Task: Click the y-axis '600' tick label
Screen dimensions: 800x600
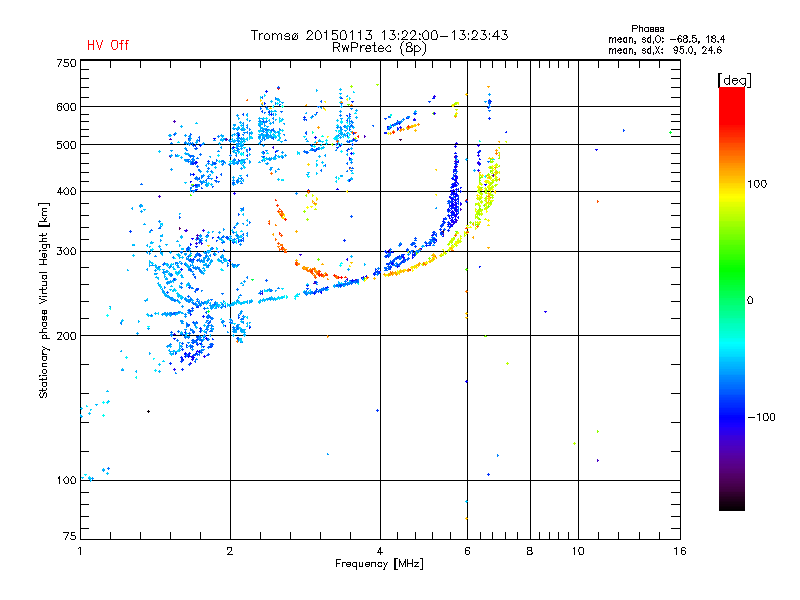Action: pyautogui.click(x=66, y=107)
